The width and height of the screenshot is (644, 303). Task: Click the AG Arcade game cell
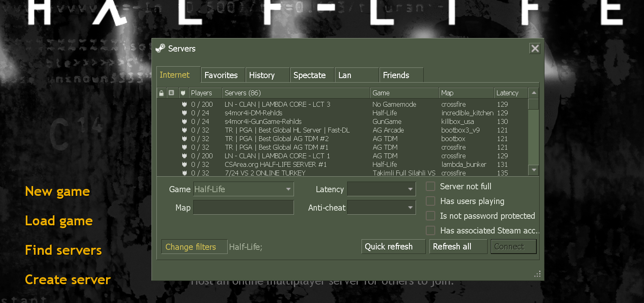tap(388, 130)
